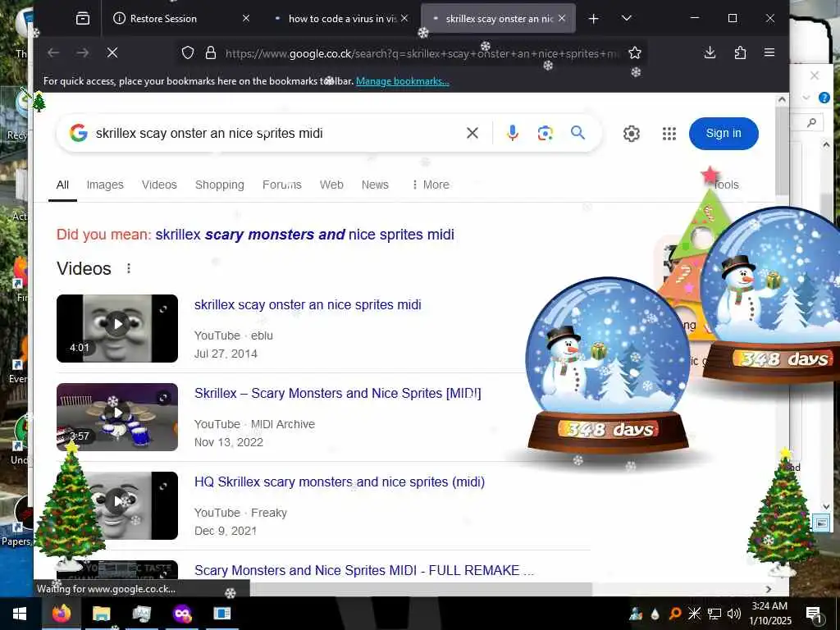Screen dimensions: 840x630
Task: Click the orange search tray icon
Action: [675, 614]
